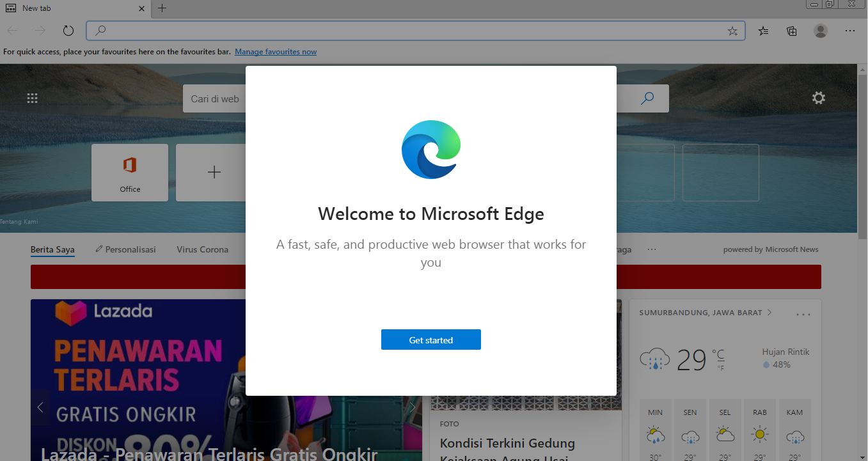Click the app launcher grid icon
The width and height of the screenshot is (868, 461).
pyautogui.click(x=32, y=98)
